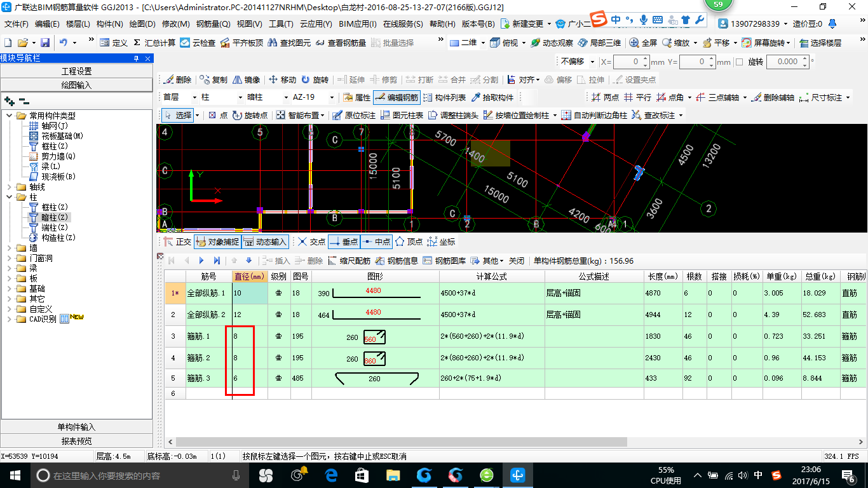Expand the 墙 tree node
The width and height of the screenshot is (868, 488).
(10, 248)
